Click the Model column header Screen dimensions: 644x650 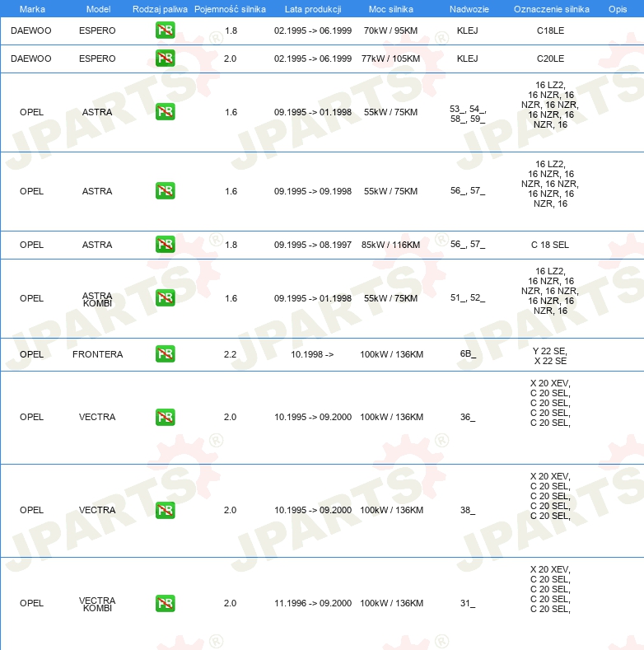coord(98,9)
